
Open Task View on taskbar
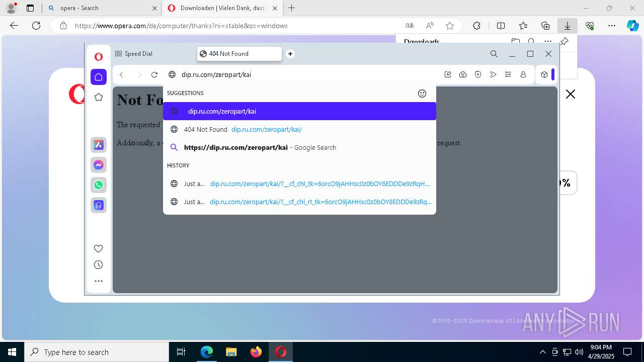point(181,352)
